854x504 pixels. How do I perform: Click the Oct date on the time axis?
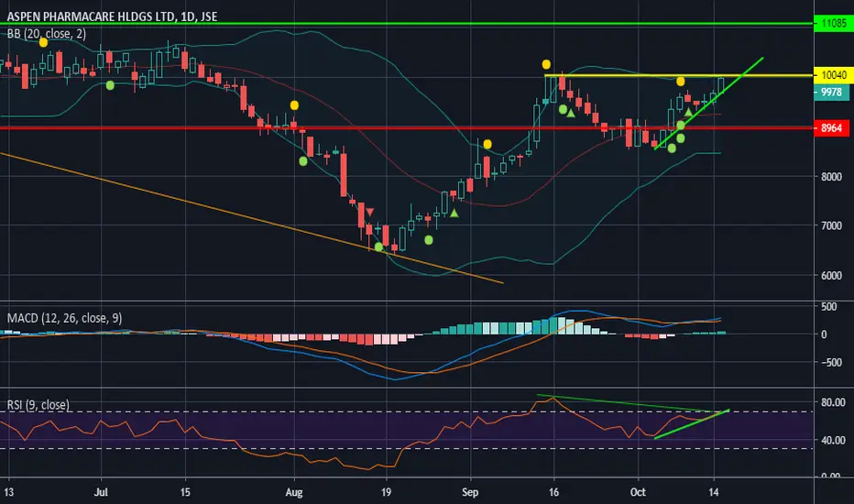pyautogui.click(x=638, y=493)
